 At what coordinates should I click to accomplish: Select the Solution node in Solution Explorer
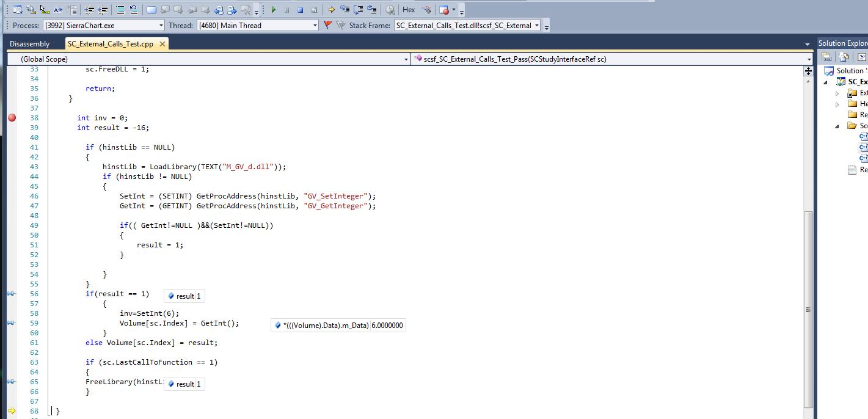(x=852, y=71)
